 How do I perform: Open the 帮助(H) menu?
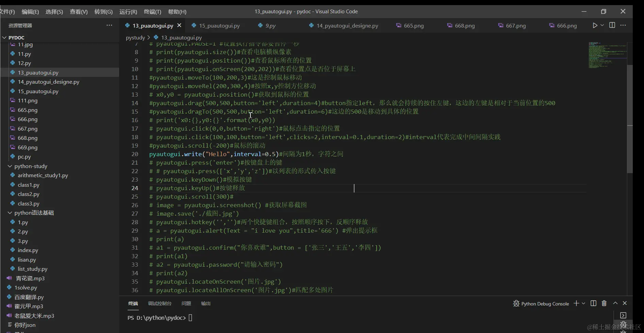(x=177, y=12)
